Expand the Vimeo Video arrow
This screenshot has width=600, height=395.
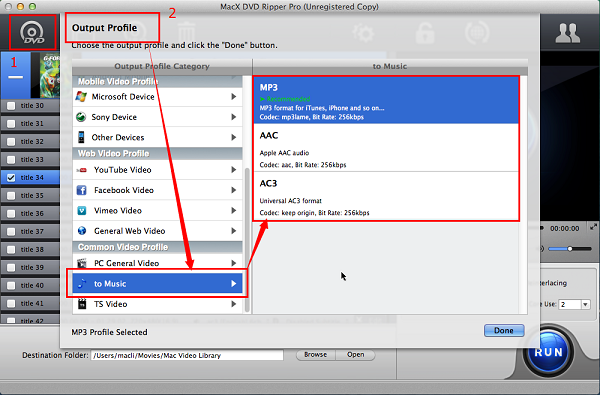click(x=233, y=211)
